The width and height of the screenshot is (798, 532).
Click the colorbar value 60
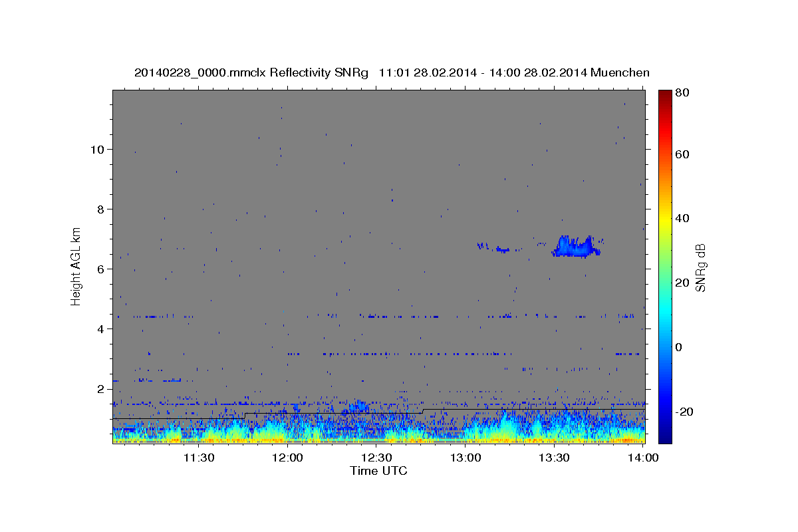point(682,154)
